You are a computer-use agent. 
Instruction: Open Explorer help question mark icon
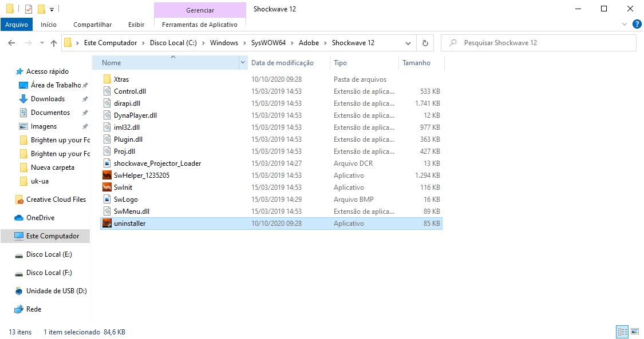[637, 25]
